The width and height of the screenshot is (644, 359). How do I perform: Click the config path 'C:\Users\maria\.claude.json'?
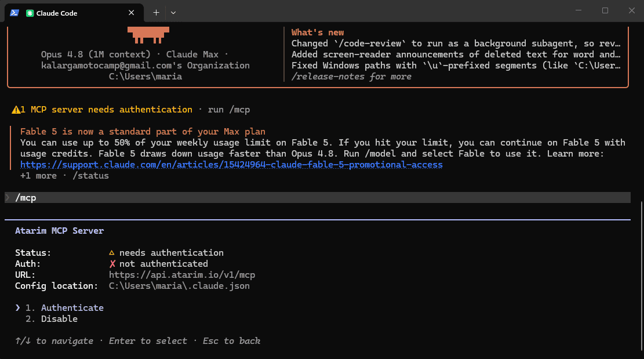179,286
